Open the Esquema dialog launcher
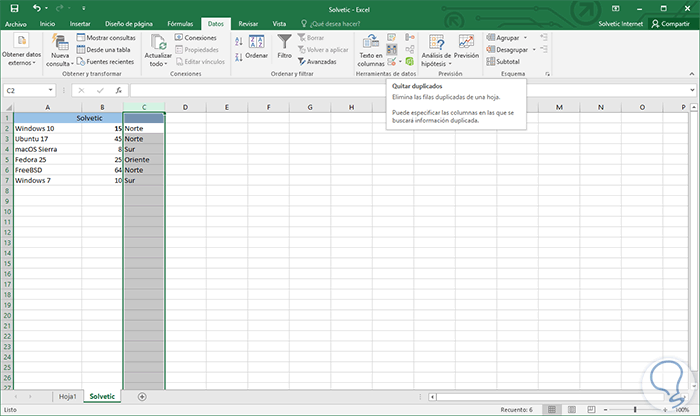700x416 pixels. pos(547,74)
